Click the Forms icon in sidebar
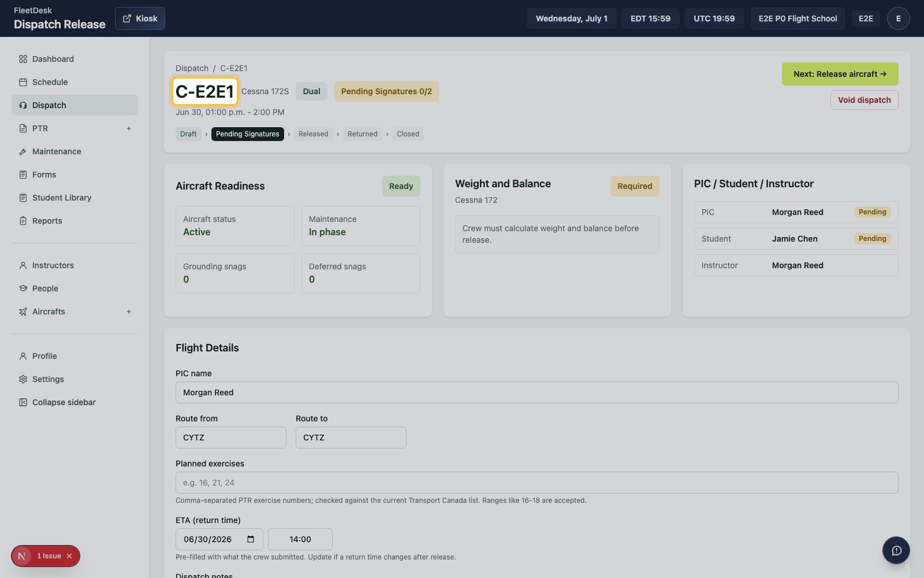Screen dimensions: 924x578 pyautogui.click(x=23, y=175)
